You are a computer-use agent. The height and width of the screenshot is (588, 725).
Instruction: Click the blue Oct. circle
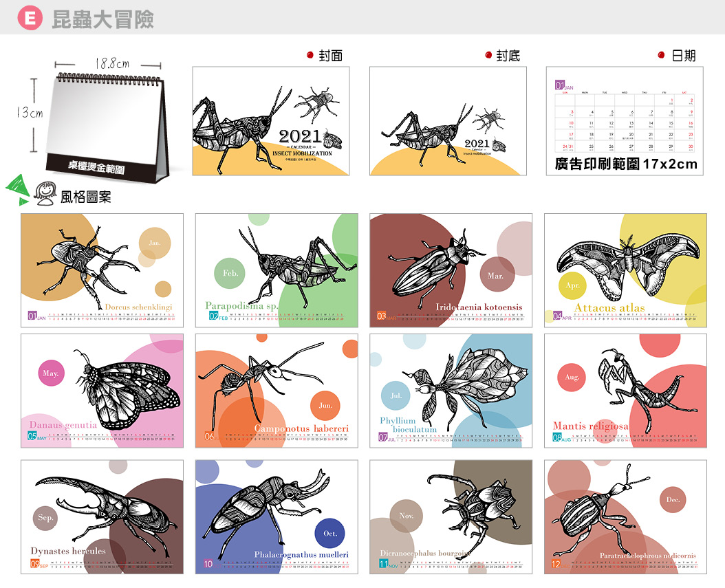[x=329, y=534]
